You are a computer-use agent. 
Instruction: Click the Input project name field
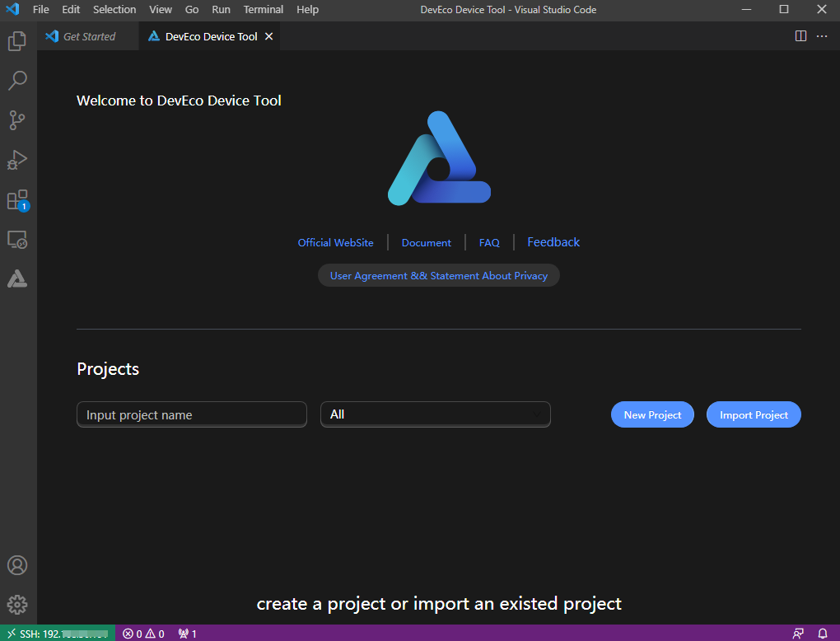pos(191,415)
